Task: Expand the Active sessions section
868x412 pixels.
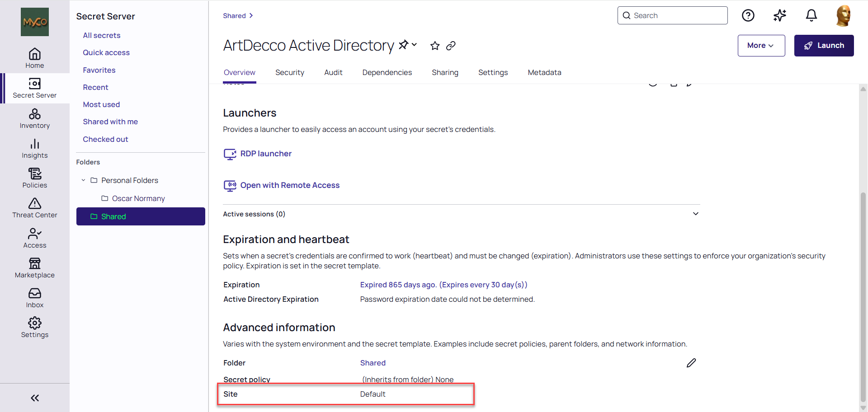Action: click(x=696, y=214)
